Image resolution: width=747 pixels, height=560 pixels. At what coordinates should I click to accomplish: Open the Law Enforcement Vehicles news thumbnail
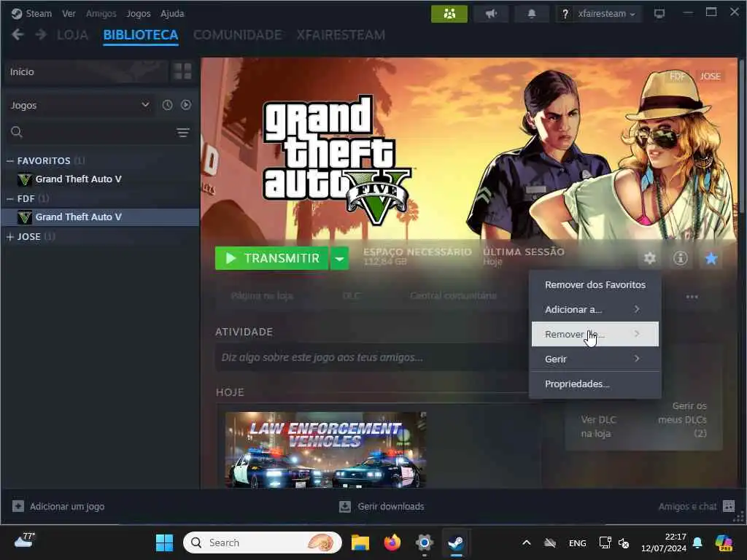point(325,449)
